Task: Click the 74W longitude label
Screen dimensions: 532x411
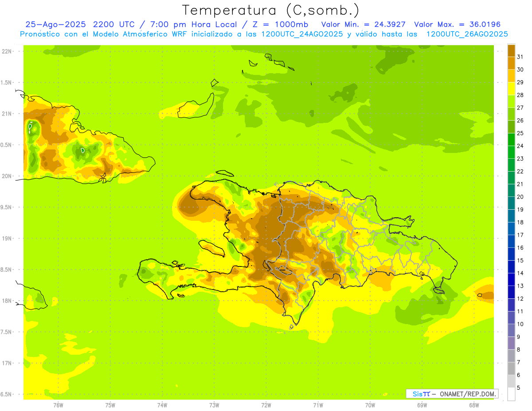Action: click(162, 405)
